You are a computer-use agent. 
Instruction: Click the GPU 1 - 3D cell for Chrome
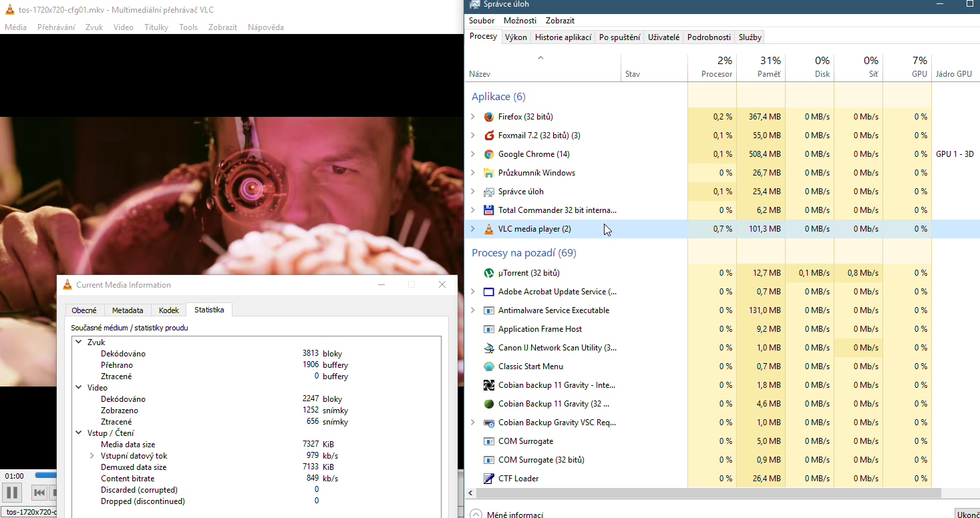[x=955, y=154]
